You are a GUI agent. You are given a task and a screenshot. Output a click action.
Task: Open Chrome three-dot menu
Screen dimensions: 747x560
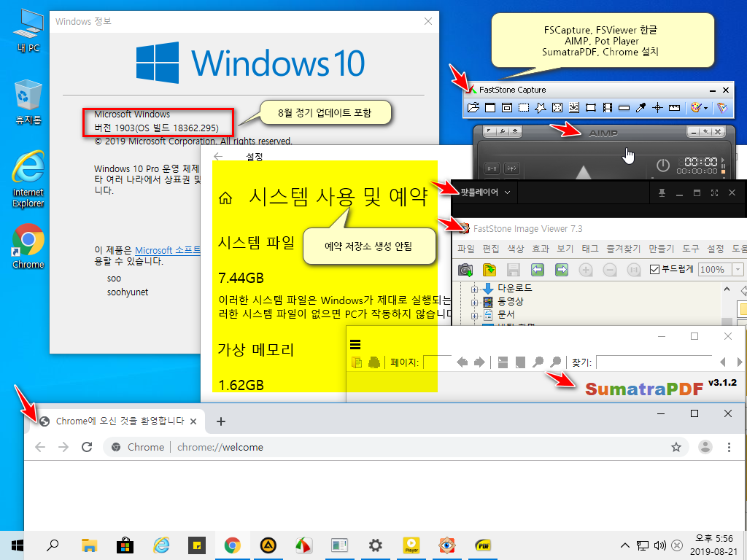click(729, 447)
